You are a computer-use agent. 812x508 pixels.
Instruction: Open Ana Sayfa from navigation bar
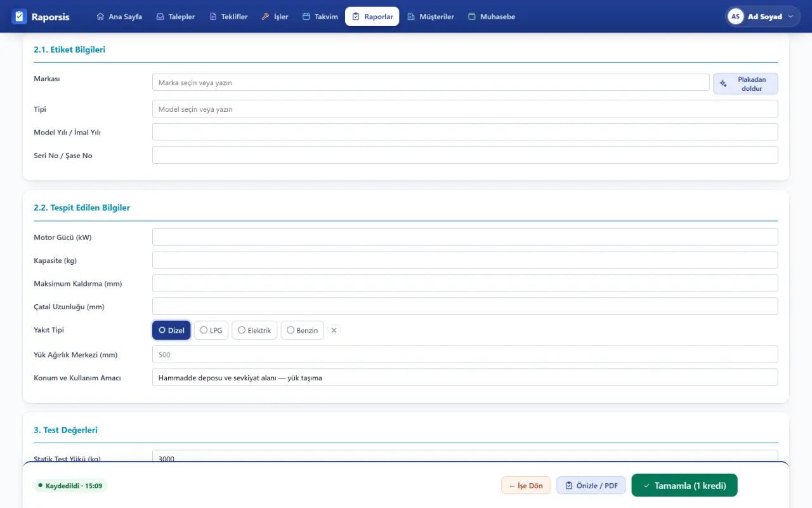tap(119, 17)
